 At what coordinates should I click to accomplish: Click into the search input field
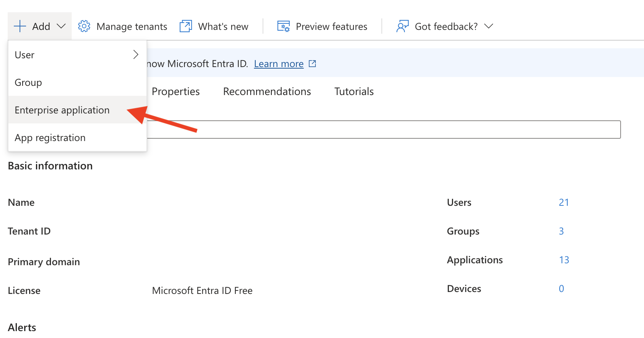(383, 130)
